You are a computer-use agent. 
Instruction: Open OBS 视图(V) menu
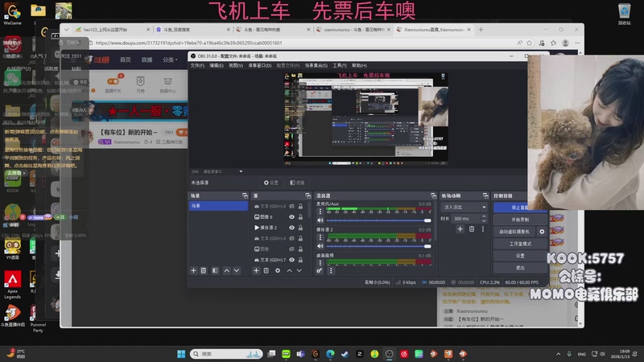(236, 65)
